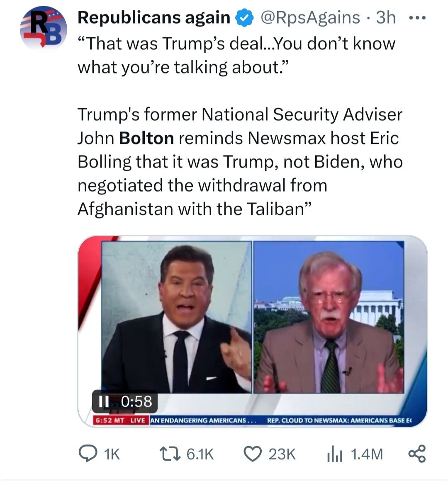Screen dimensions: 448x486
Task: Click the 6.1K repost count
Action: pos(200,454)
